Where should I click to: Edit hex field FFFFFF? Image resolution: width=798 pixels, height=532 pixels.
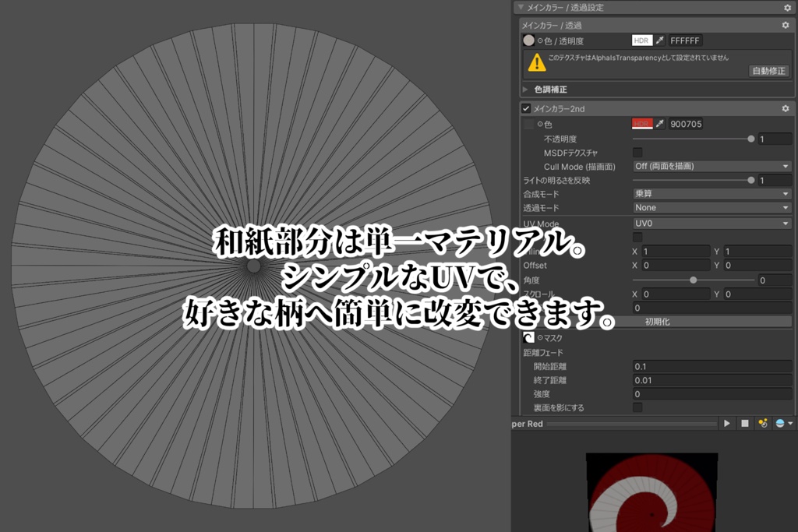coord(685,41)
